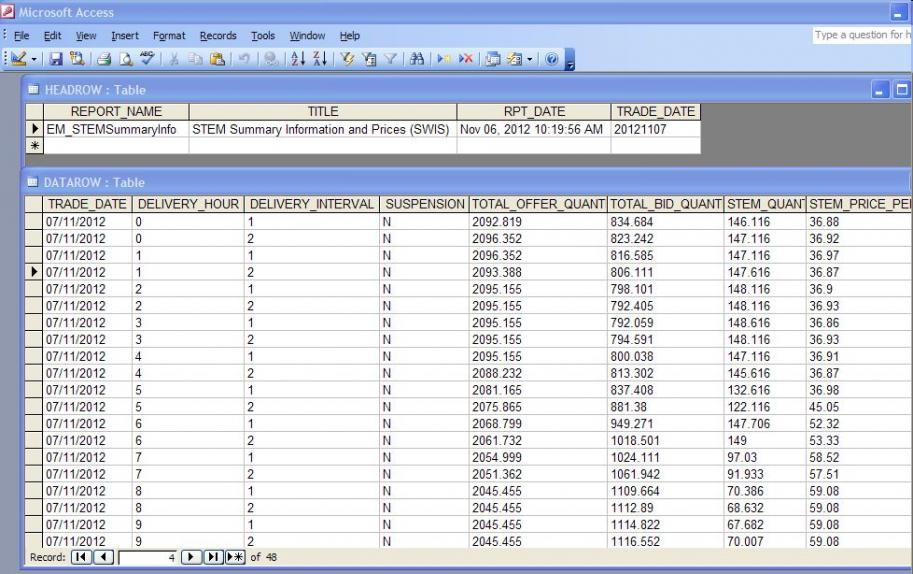Select the RPT_DATE column header
Viewport: 913px width, 574px height.
(534, 112)
